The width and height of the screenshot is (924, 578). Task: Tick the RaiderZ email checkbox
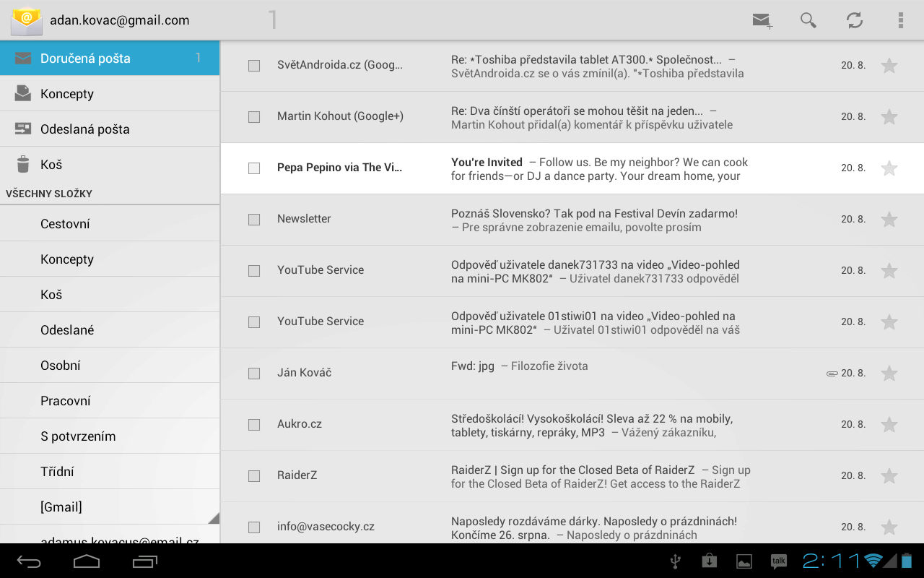pyautogui.click(x=254, y=476)
